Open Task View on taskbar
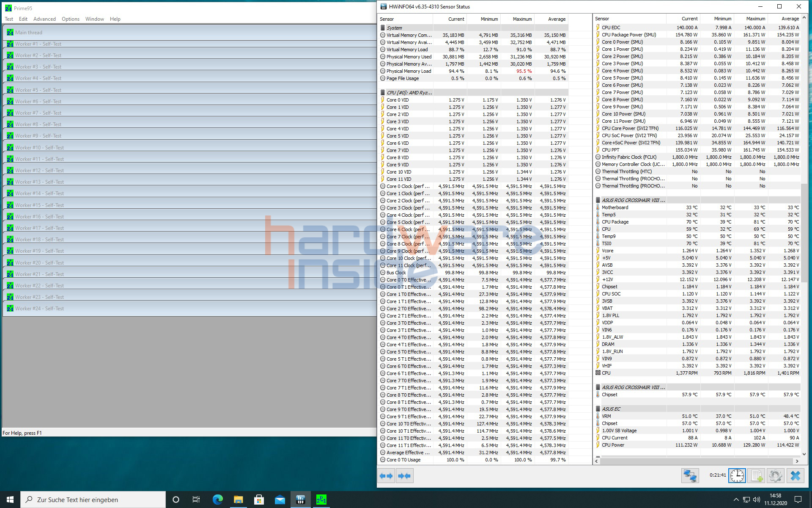This screenshot has width=812, height=508. (x=196, y=500)
